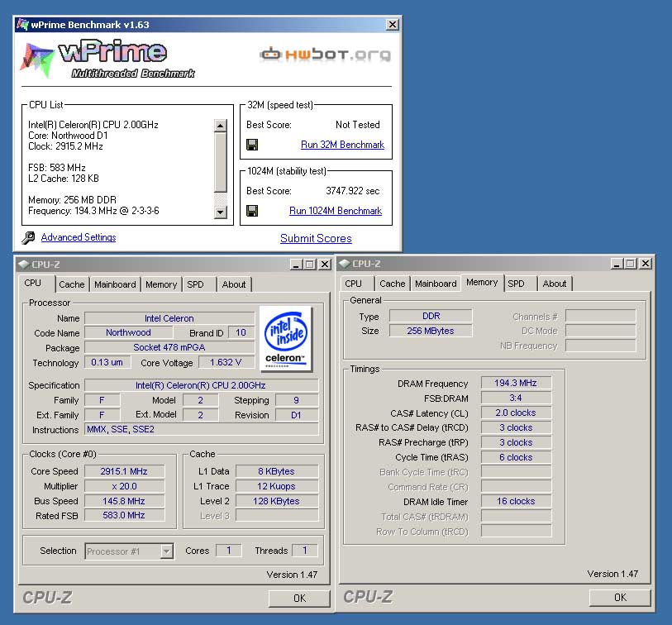Screen dimensions: 672x625
Task: Click the FSB:DRAM ratio value 3:4
Action: pos(516,398)
